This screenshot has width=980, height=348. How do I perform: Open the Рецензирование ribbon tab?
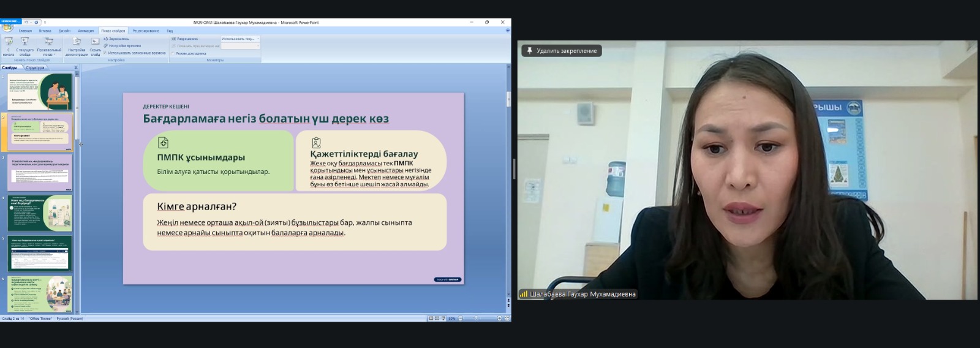coord(146,31)
